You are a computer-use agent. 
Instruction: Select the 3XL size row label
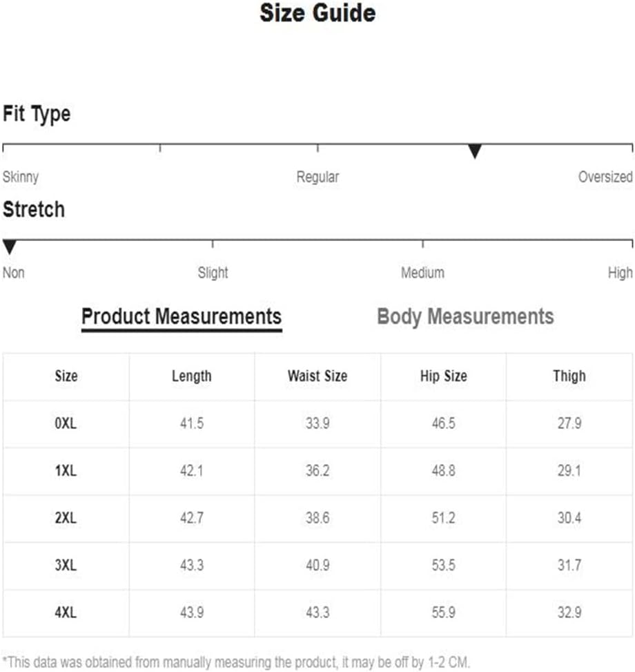[66, 565]
